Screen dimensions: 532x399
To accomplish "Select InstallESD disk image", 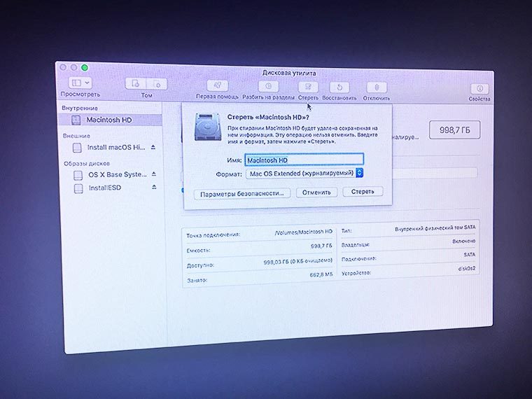I will (x=104, y=188).
